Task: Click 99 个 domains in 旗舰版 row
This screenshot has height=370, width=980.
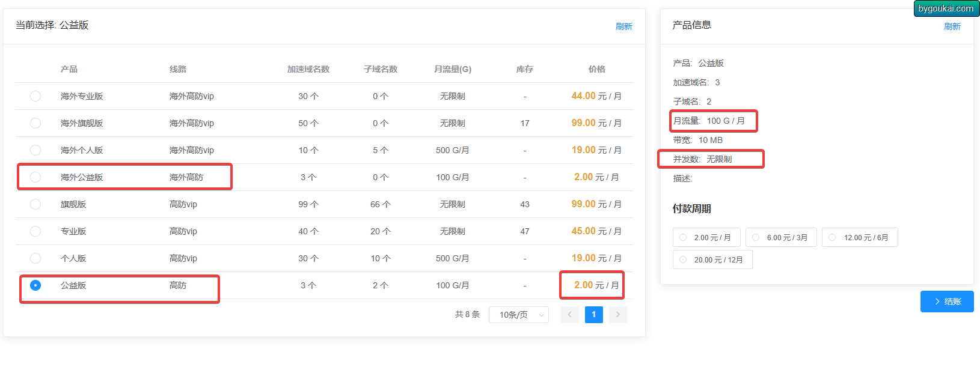Action: pyautogui.click(x=308, y=204)
